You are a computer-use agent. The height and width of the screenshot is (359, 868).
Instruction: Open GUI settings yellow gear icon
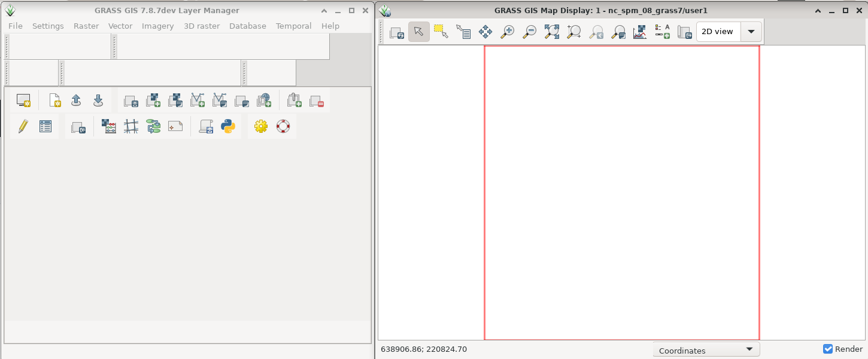[x=261, y=126]
